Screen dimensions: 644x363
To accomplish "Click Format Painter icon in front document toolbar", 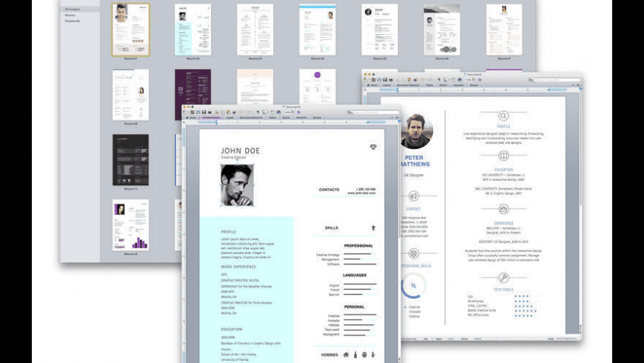I will (x=234, y=112).
